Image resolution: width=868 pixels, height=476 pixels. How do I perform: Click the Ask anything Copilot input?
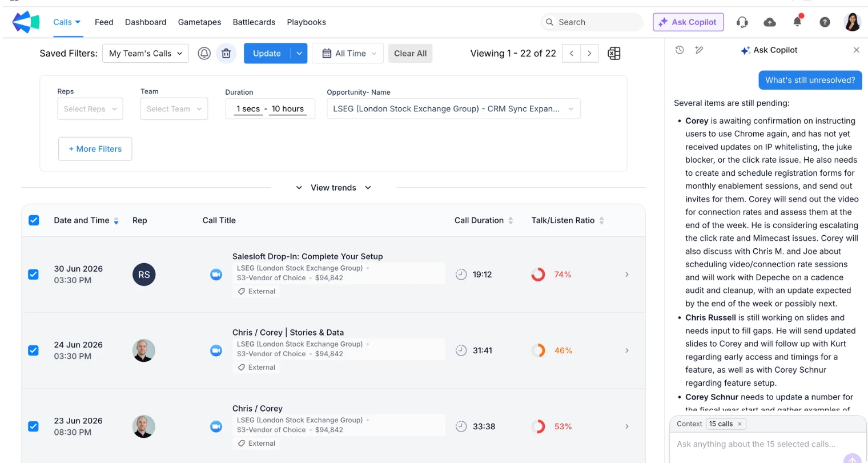(x=756, y=444)
